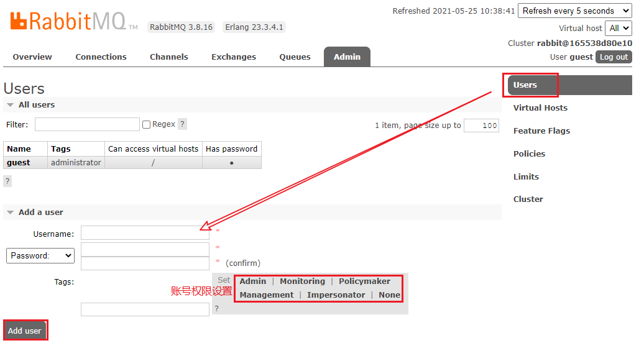Open the guest user details link

(x=19, y=163)
